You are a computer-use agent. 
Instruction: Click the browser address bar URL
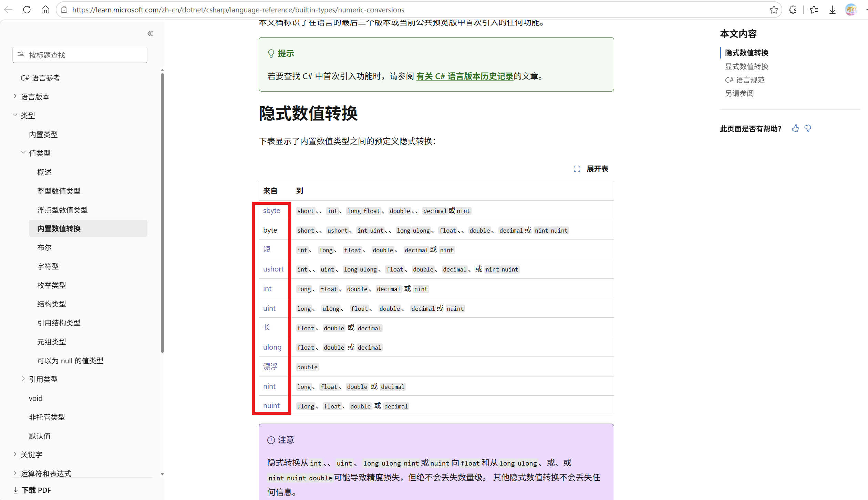coord(238,10)
